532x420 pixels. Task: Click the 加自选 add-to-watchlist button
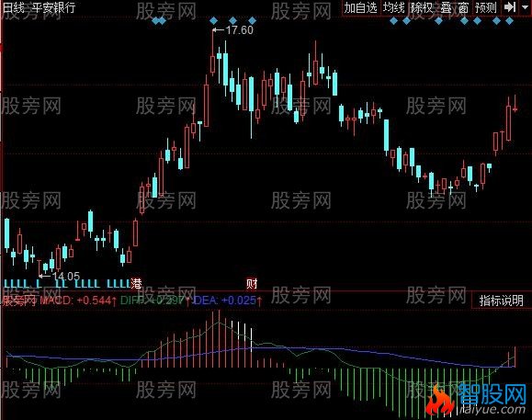[361, 7]
